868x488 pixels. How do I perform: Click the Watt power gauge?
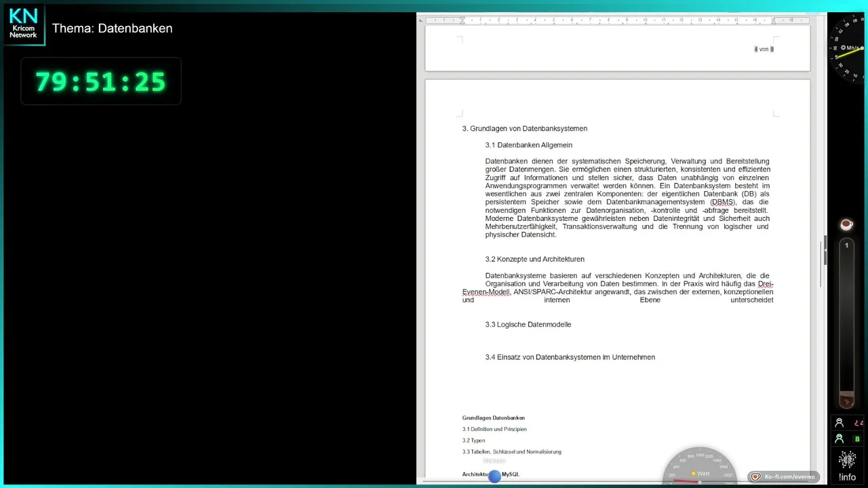pyautogui.click(x=700, y=466)
